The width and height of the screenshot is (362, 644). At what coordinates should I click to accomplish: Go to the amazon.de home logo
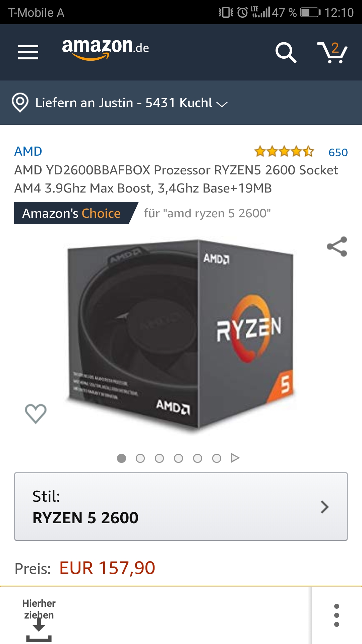coord(105,49)
